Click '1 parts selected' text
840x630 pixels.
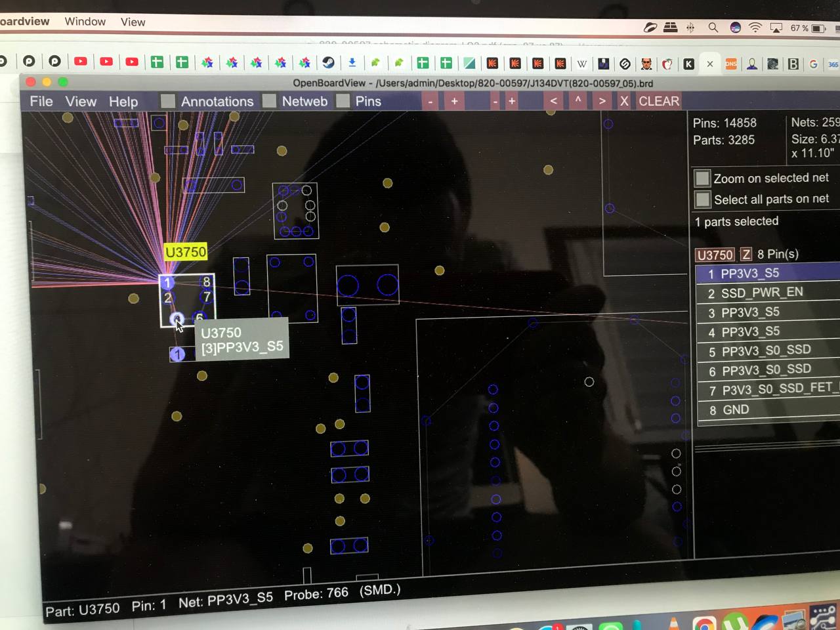tap(736, 221)
